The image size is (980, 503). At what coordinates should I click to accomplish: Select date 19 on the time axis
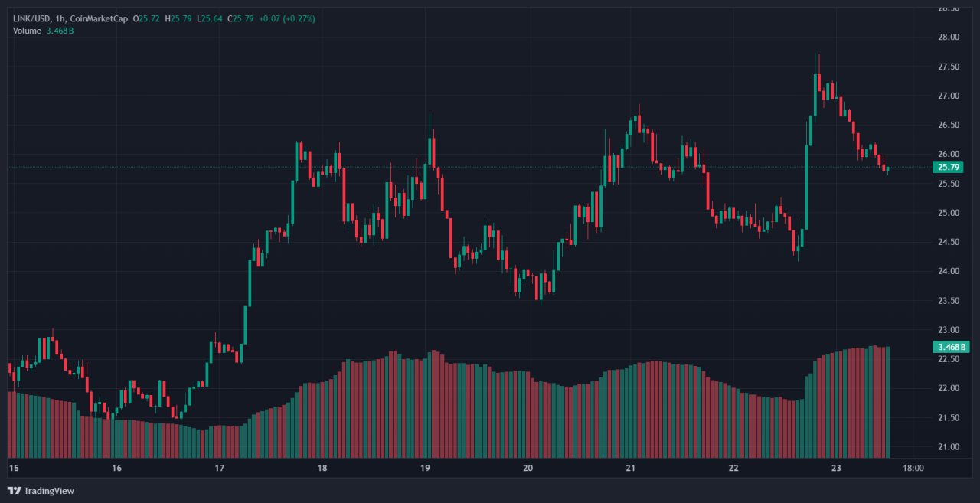pos(425,468)
